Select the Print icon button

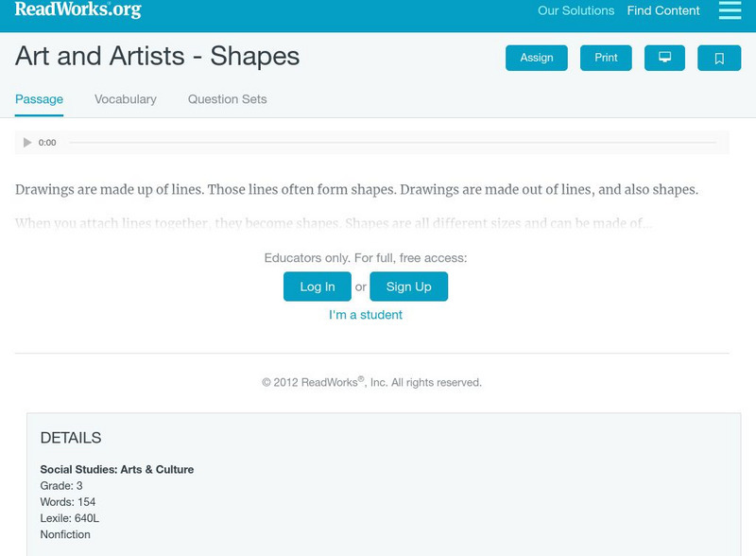pos(606,57)
